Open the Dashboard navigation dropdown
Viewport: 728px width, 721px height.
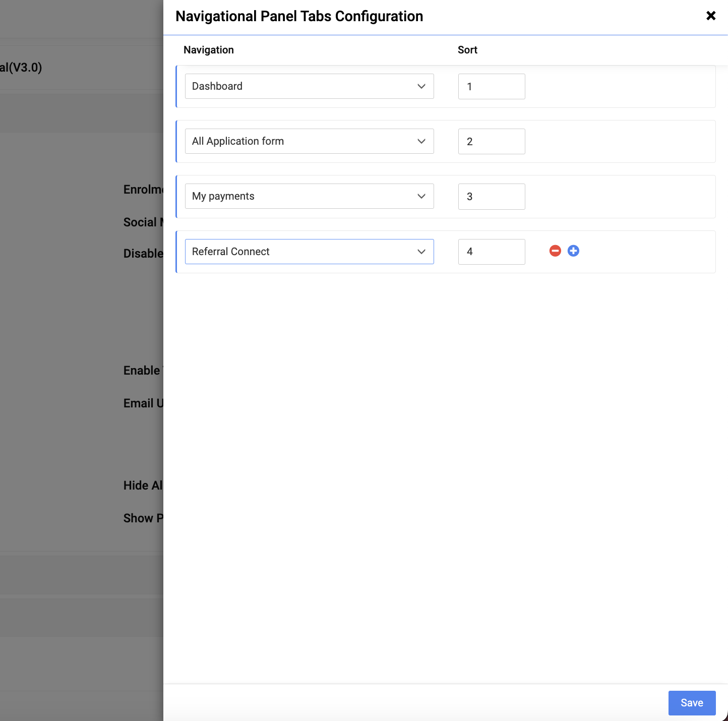tap(309, 86)
